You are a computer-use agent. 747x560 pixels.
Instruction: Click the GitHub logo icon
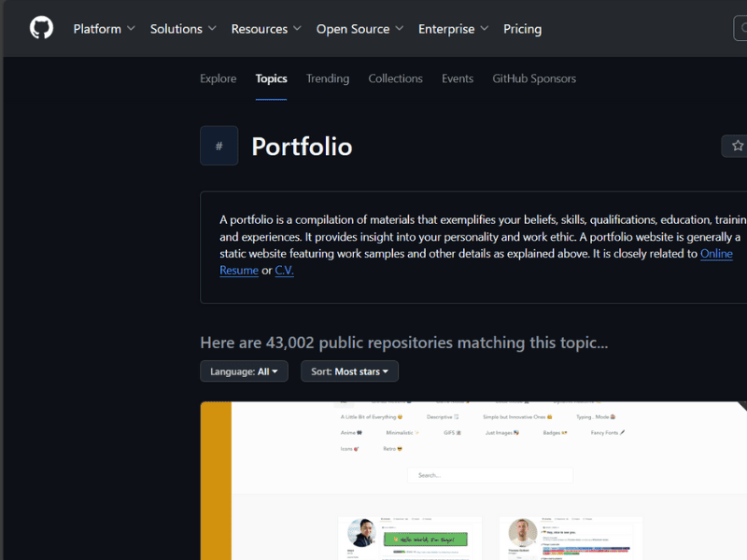click(x=41, y=28)
